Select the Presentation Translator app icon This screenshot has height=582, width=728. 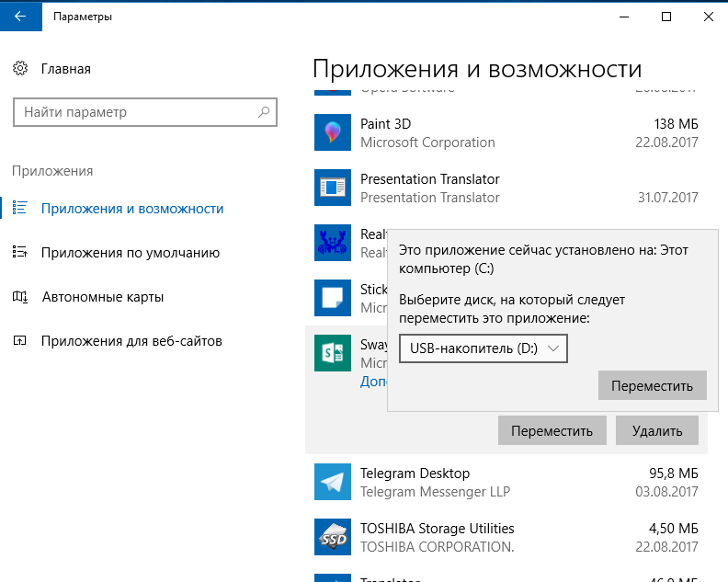pyautogui.click(x=333, y=188)
